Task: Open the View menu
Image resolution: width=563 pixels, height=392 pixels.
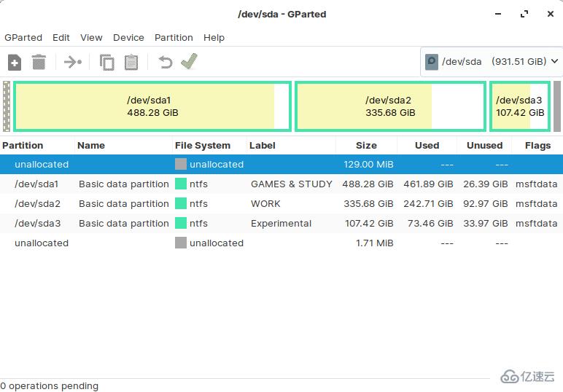Action: click(x=91, y=38)
